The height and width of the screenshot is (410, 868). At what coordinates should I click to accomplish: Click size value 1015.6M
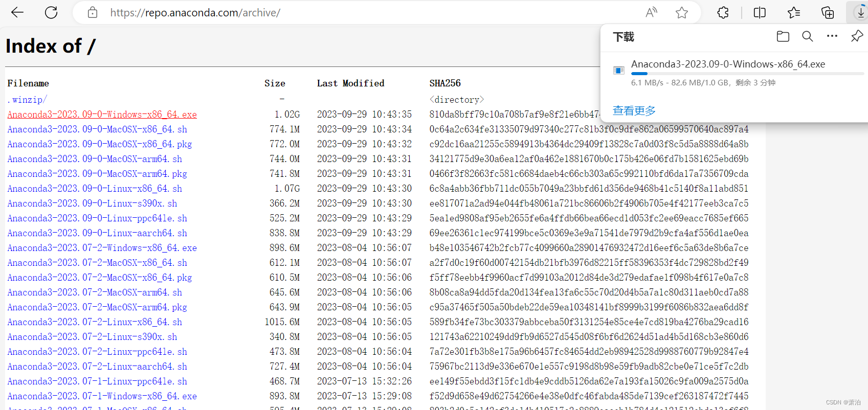282,322
